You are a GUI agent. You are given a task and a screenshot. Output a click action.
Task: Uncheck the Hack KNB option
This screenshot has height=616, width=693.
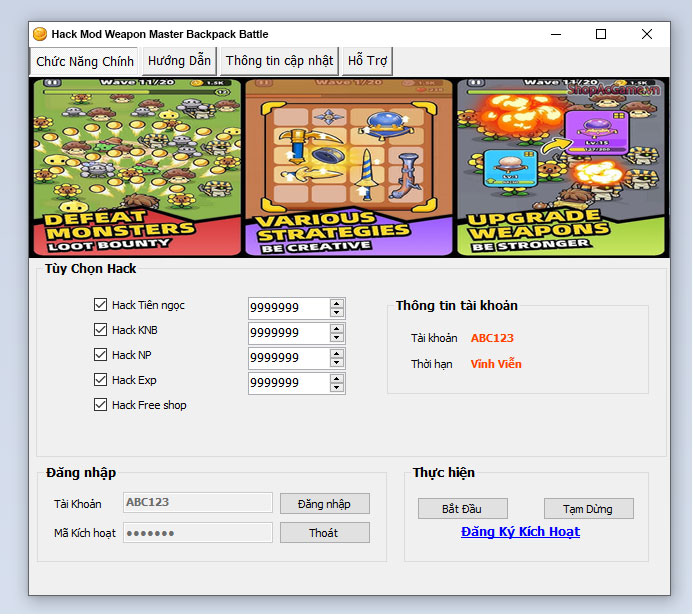click(100, 330)
